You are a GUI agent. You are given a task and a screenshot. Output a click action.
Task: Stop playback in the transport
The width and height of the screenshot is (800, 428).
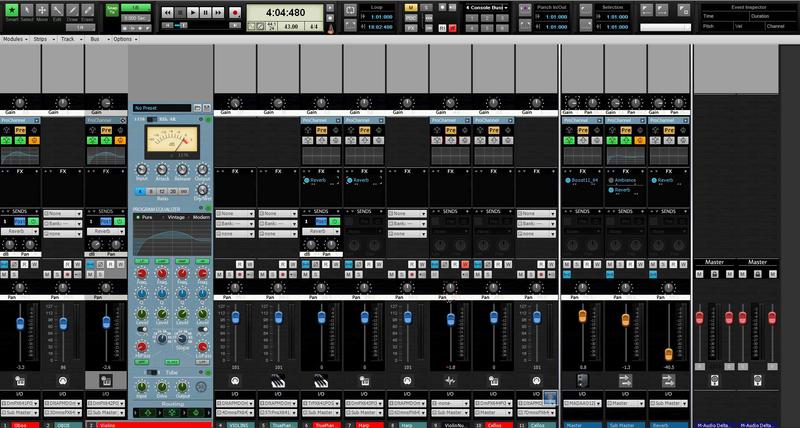point(180,12)
